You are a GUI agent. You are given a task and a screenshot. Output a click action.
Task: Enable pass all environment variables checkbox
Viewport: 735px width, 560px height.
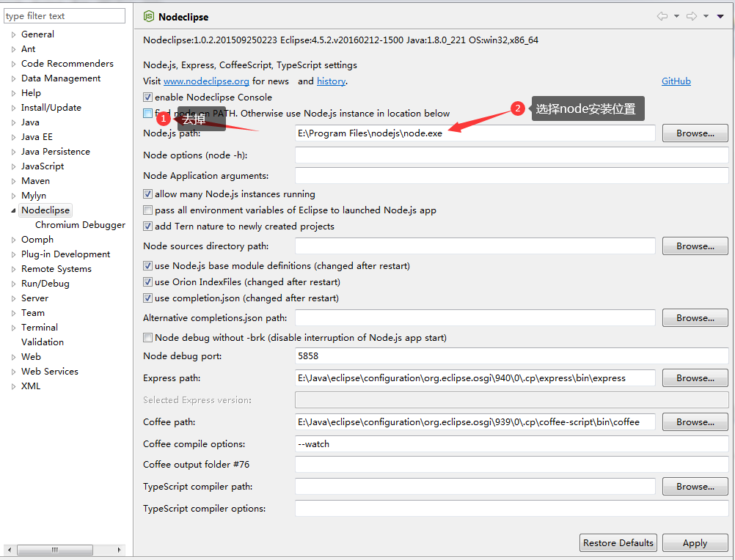point(147,210)
